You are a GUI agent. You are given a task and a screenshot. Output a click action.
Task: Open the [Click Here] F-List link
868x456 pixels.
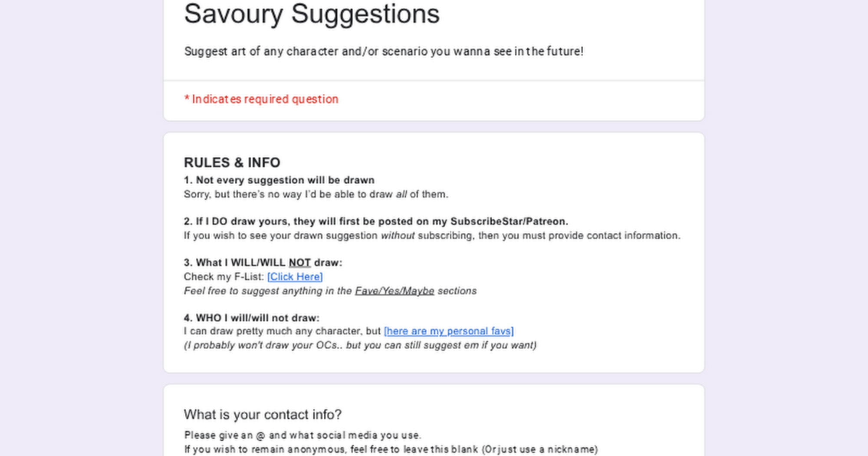coord(295,277)
